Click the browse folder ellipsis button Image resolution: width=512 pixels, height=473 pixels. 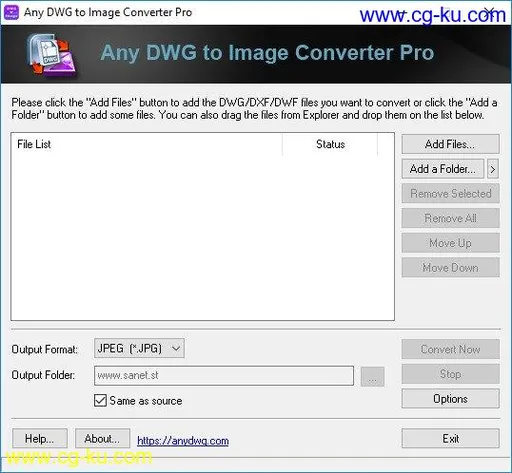(373, 377)
